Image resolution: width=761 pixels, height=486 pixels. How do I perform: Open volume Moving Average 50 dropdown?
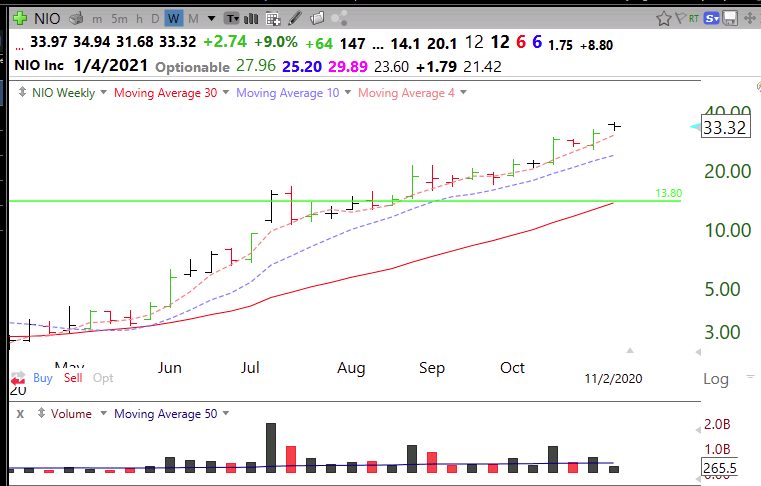[x=226, y=413]
